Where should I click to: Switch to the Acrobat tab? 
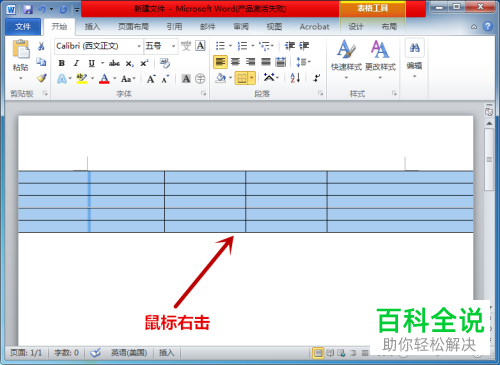click(x=314, y=27)
